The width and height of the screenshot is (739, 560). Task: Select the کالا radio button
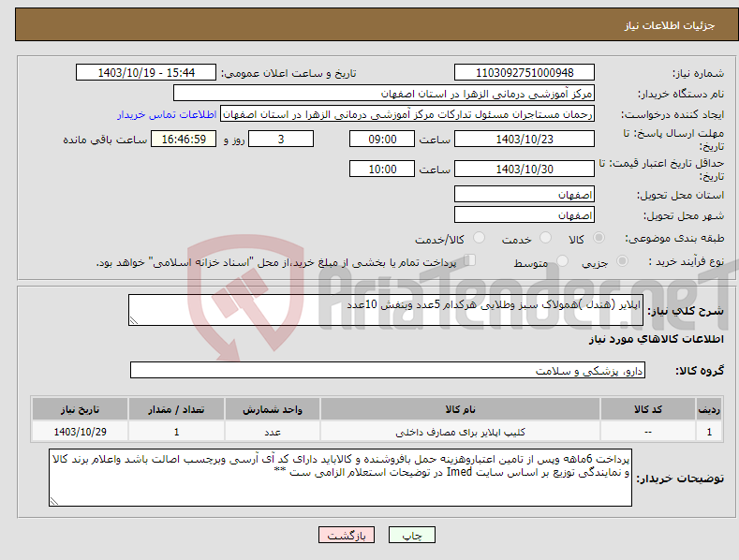pos(599,238)
